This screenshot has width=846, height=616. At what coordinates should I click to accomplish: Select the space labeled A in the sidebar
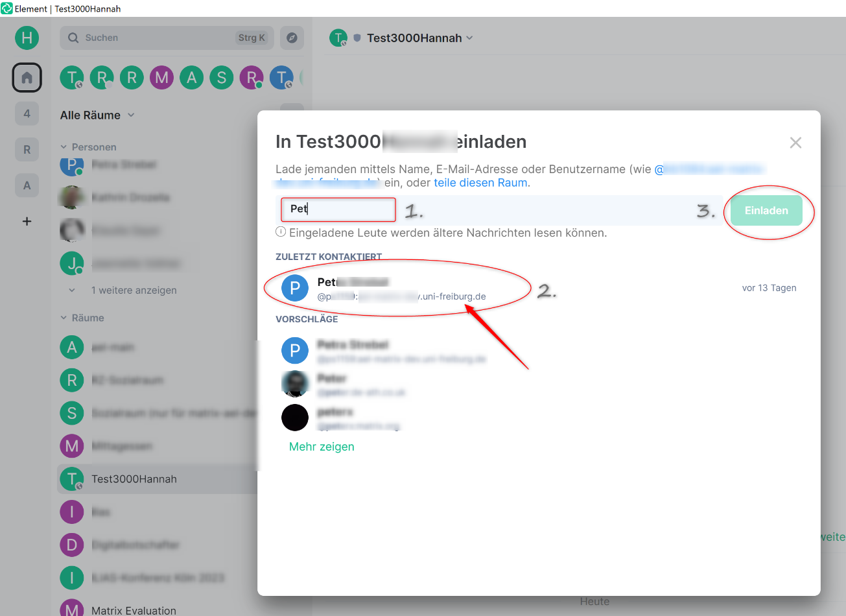(27, 185)
